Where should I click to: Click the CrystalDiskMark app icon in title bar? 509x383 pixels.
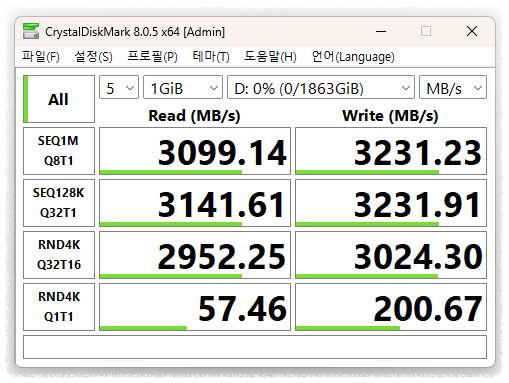(x=31, y=31)
